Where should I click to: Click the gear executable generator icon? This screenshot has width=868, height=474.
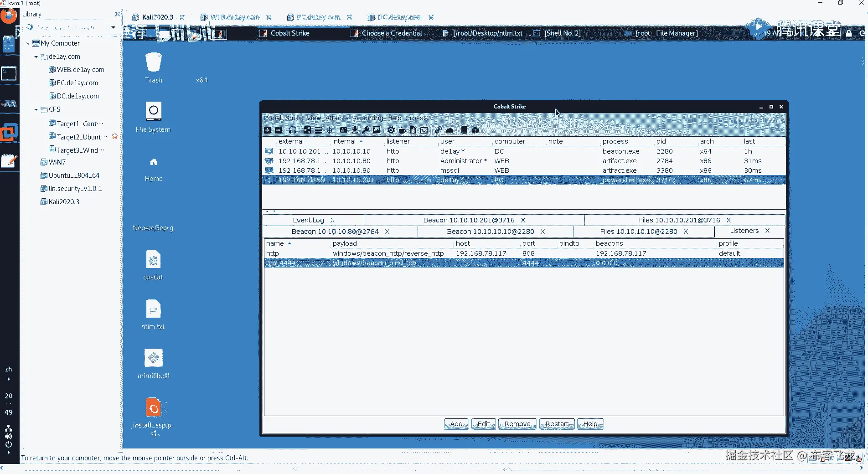click(x=391, y=130)
